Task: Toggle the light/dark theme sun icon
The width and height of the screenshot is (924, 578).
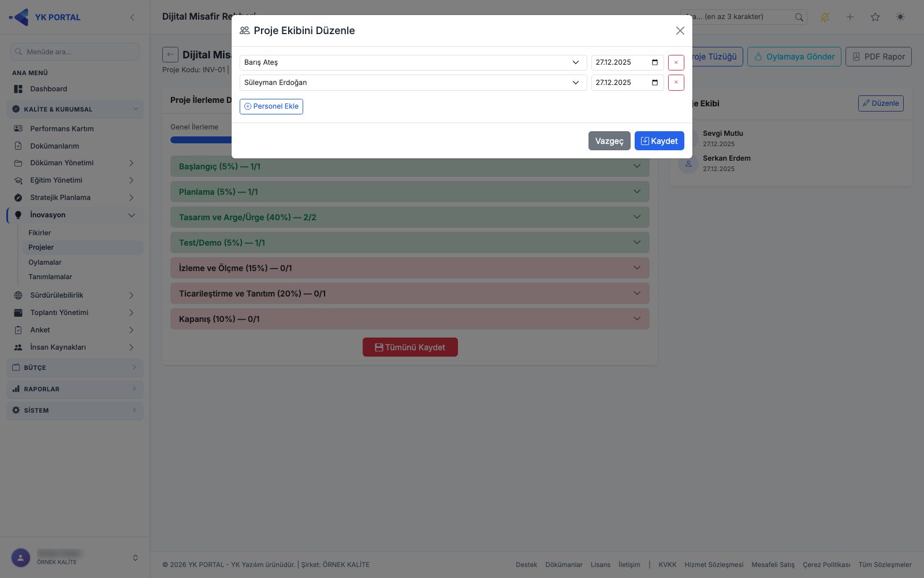Action: click(900, 17)
